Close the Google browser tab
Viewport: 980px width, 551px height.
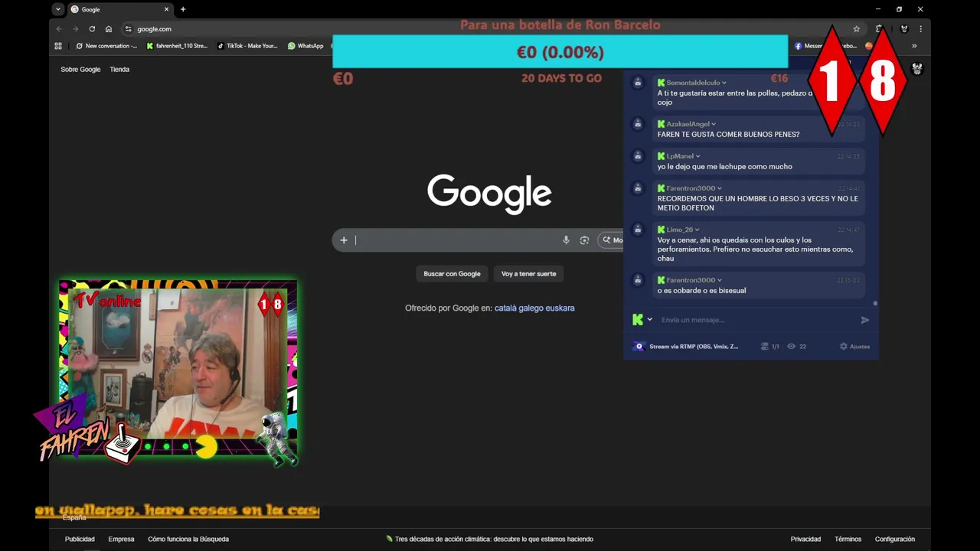click(167, 9)
